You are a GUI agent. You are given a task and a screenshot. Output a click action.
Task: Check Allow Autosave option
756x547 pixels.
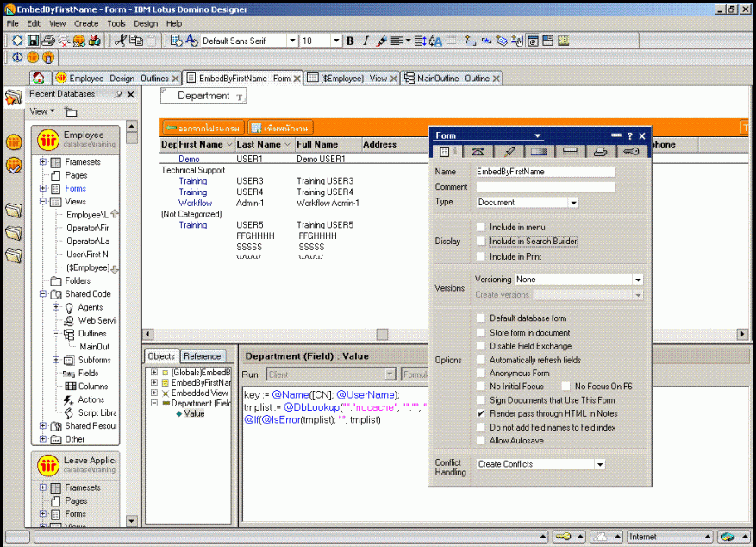pos(481,440)
